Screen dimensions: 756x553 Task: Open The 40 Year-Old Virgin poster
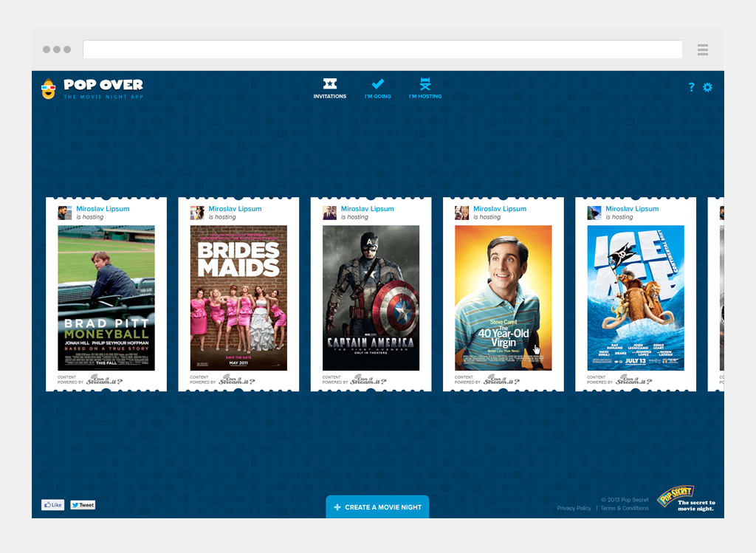(x=503, y=298)
